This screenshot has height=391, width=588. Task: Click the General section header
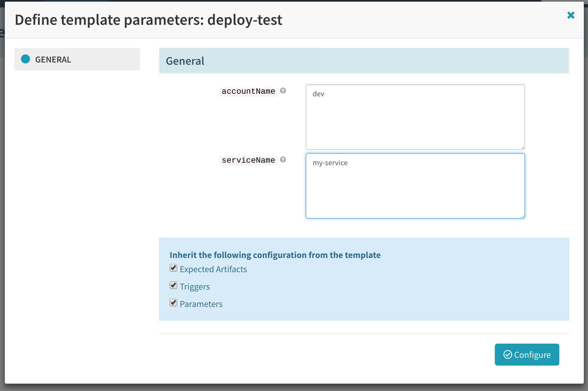tap(185, 61)
